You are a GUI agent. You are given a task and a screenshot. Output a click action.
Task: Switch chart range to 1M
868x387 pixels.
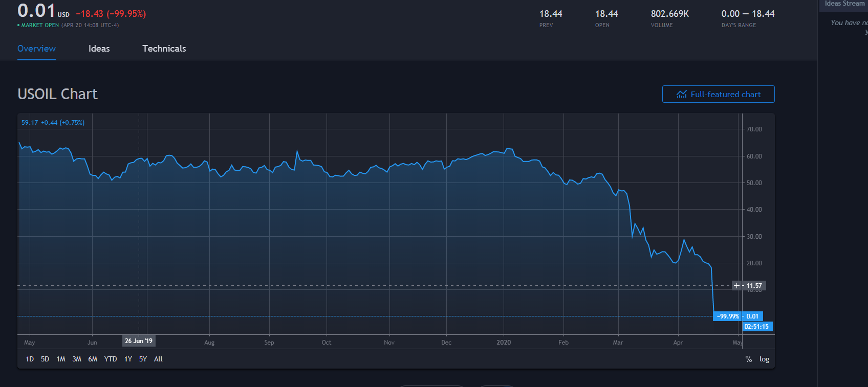61,359
